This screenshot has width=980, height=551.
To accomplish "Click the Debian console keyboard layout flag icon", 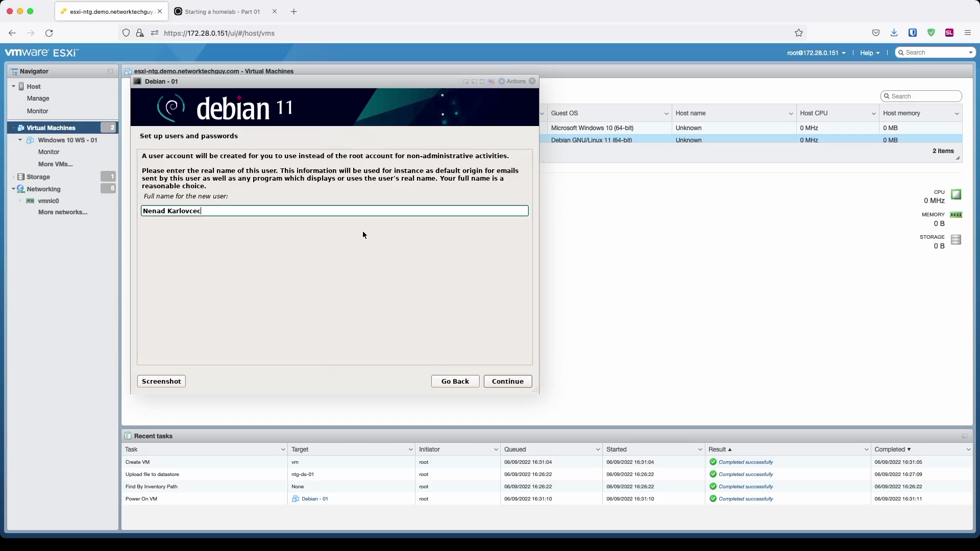I will [x=491, y=82].
